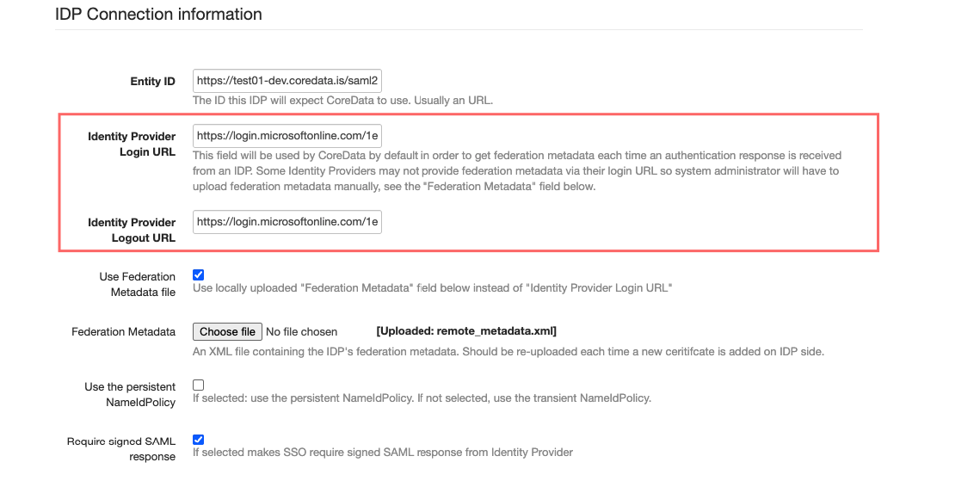The image size is (980, 487).
Task: Click the Entity ID input field
Action: point(287,81)
